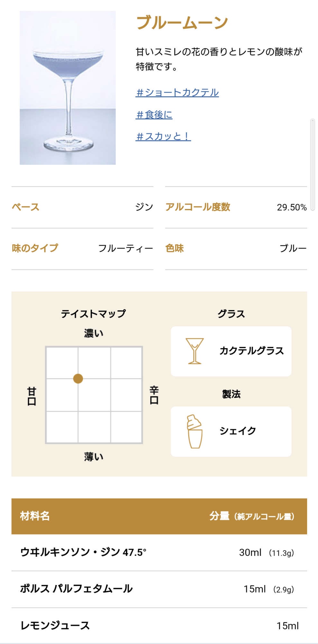
Task: Click the ブルームーン title heading
Action: click(182, 23)
